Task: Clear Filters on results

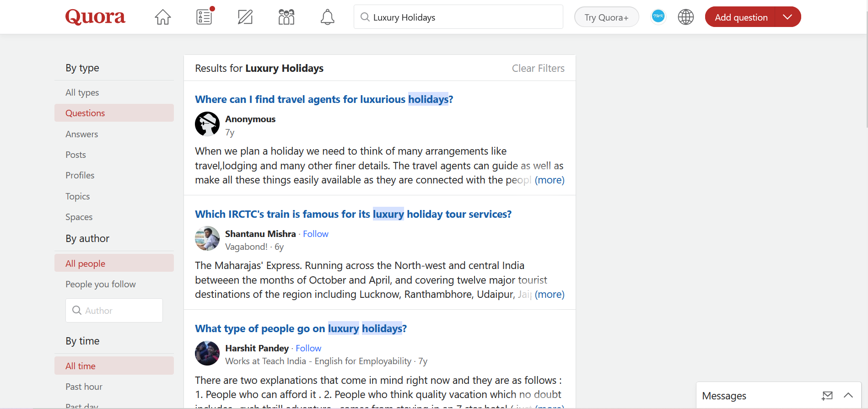Action: coord(538,68)
